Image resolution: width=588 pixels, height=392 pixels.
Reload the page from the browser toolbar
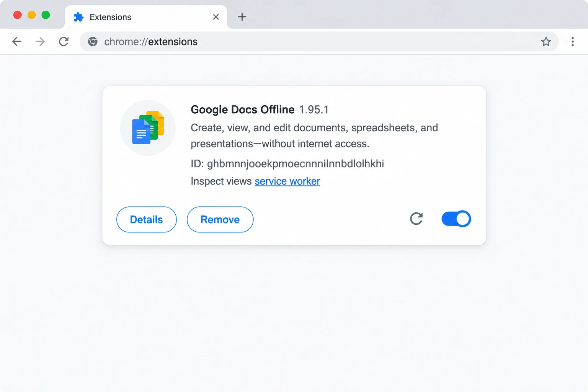click(x=64, y=41)
